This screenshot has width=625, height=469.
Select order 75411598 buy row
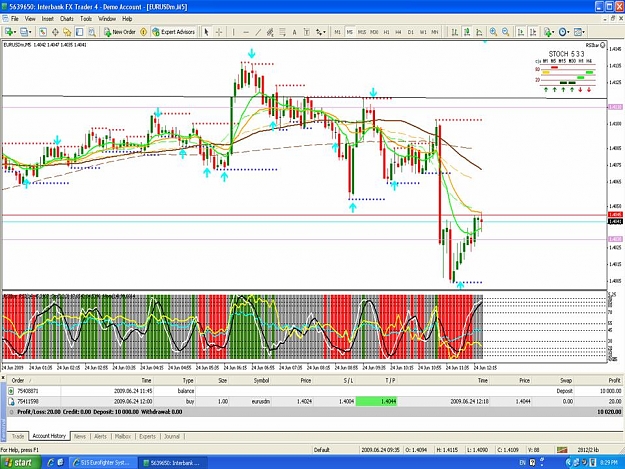pyautogui.click(x=314, y=401)
